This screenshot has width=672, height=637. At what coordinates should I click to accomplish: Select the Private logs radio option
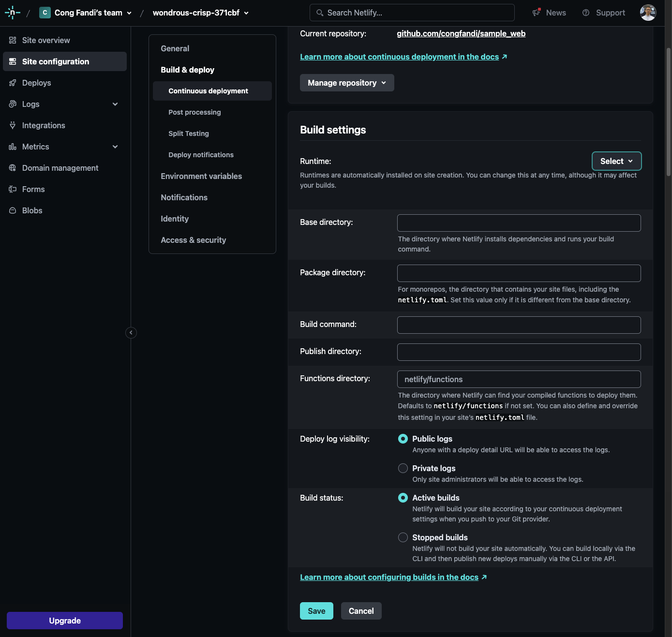[x=403, y=468]
